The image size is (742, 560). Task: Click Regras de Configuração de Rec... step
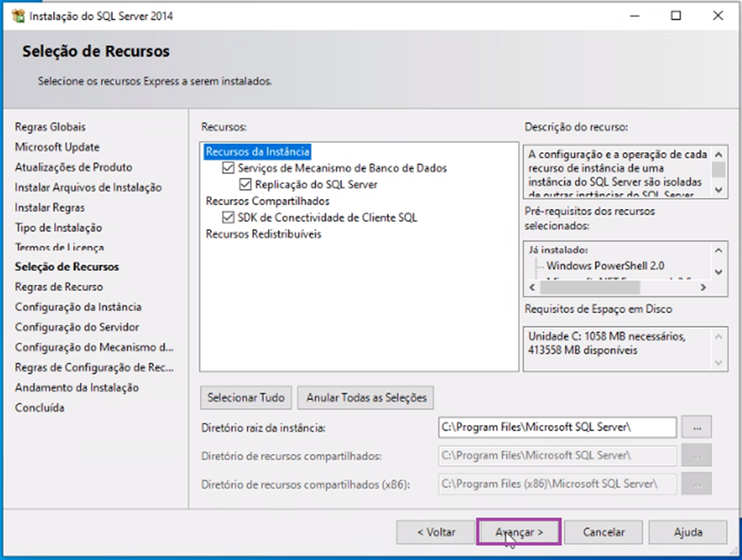pos(94,368)
